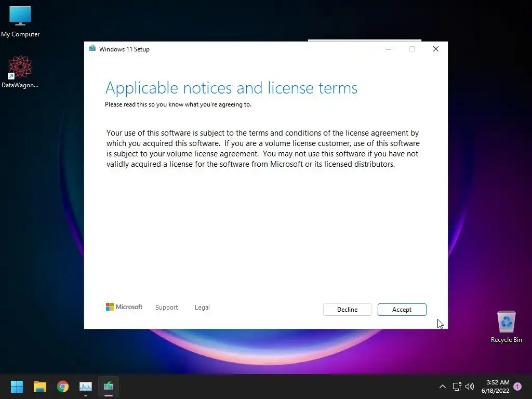The height and width of the screenshot is (399, 532).
Task: Select the Recycle Bin icon
Action: point(506,327)
